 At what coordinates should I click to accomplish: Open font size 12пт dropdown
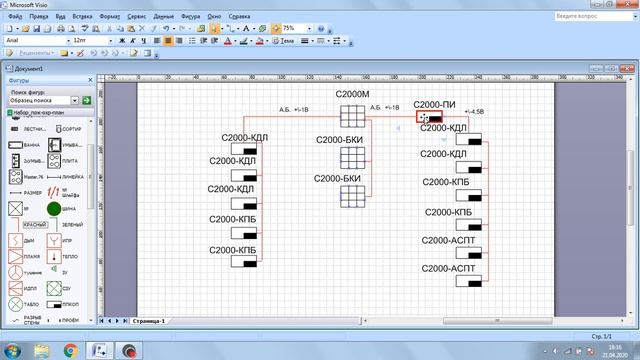click(110, 41)
